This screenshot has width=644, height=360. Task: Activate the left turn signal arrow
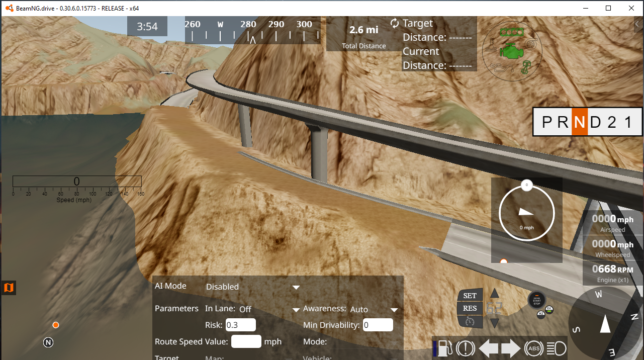488,348
